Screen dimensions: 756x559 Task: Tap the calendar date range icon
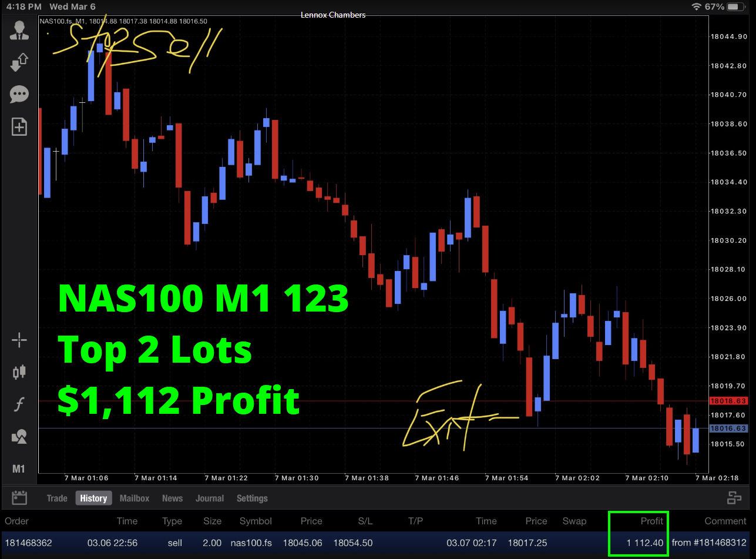[20, 498]
